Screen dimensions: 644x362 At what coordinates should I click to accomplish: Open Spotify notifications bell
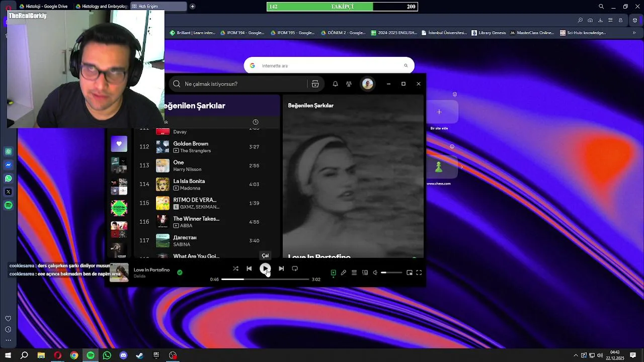click(x=335, y=84)
